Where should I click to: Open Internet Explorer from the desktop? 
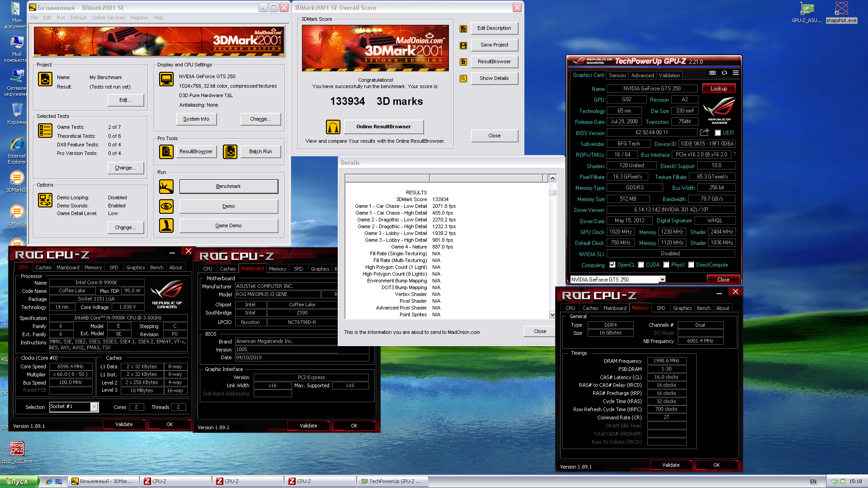(17, 150)
